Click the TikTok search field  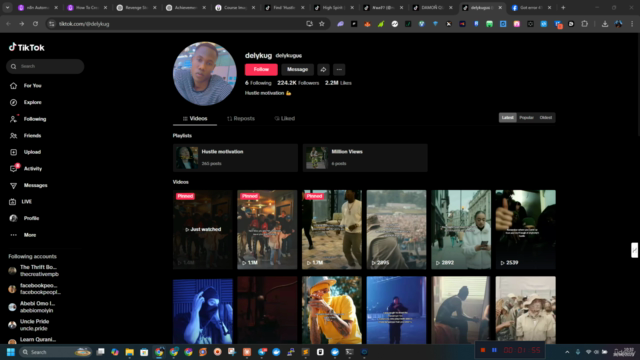click(x=45, y=66)
